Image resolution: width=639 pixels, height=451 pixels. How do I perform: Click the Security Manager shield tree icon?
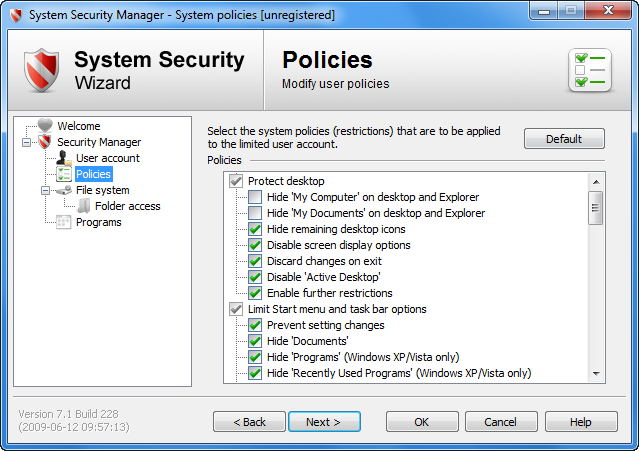[44, 142]
